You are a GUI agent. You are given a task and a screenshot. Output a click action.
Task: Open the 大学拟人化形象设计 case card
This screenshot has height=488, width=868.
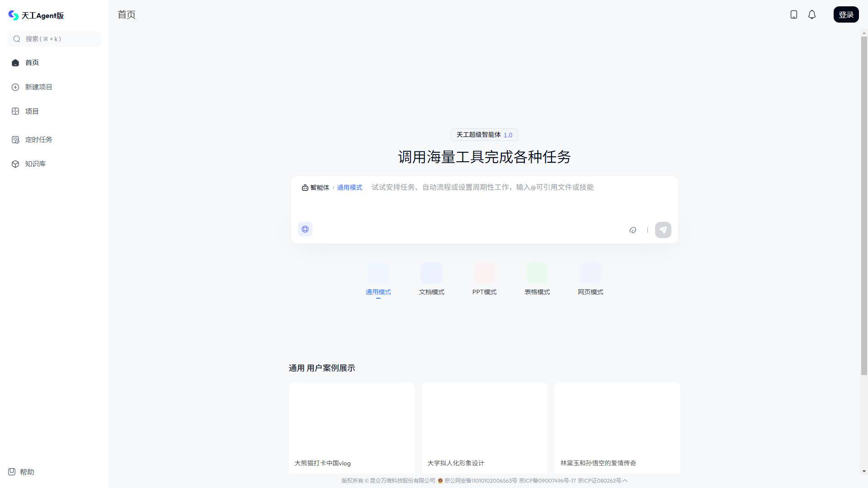(x=484, y=428)
